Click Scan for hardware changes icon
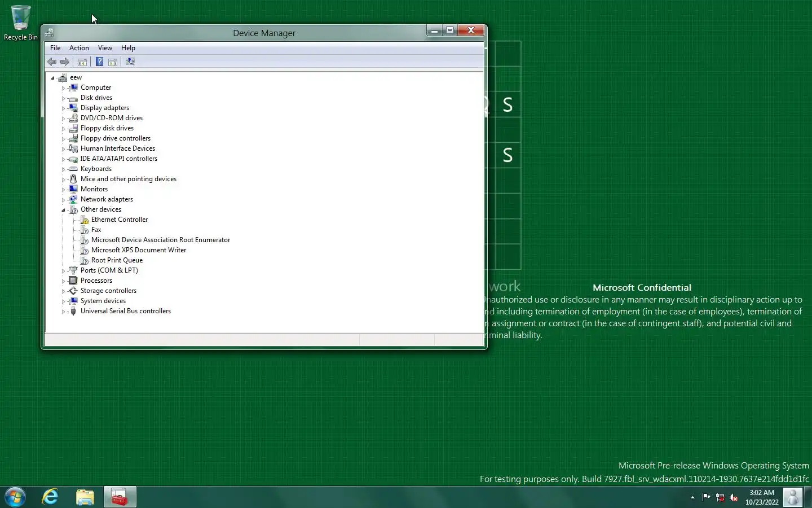The image size is (812, 508). pos(130,62)
